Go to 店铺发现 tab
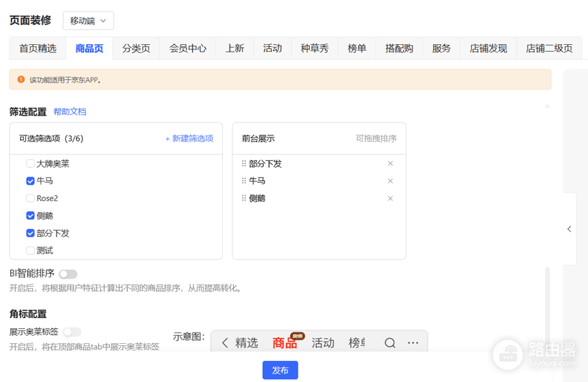The image size is (588, 382). click(x=488, y=48)
